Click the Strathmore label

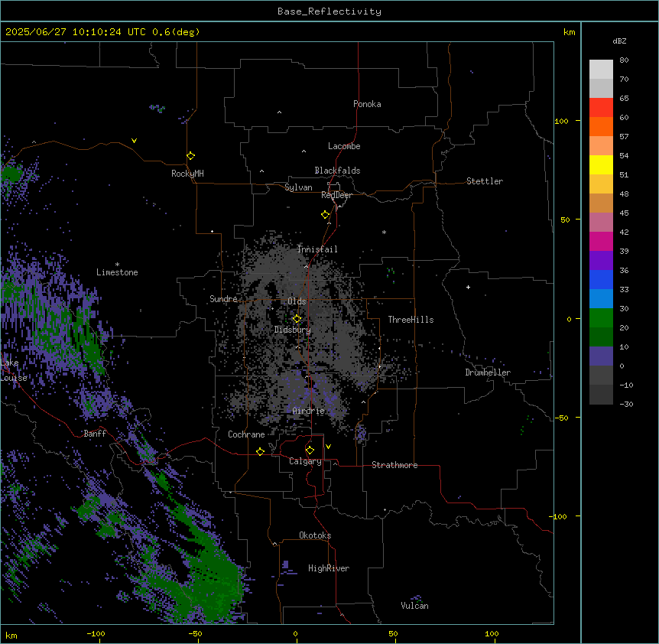pos(394,465)
